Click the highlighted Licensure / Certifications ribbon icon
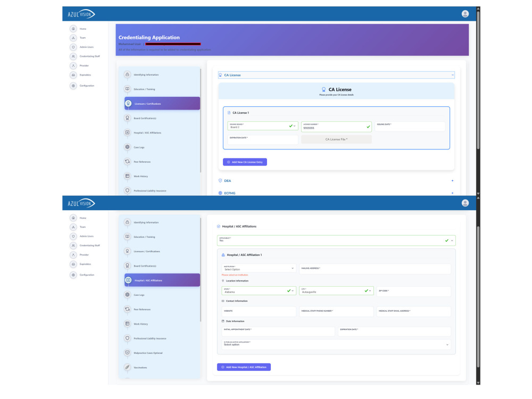Image resolution: width=532 pixels, height=399 pixels. click(128, 104)
